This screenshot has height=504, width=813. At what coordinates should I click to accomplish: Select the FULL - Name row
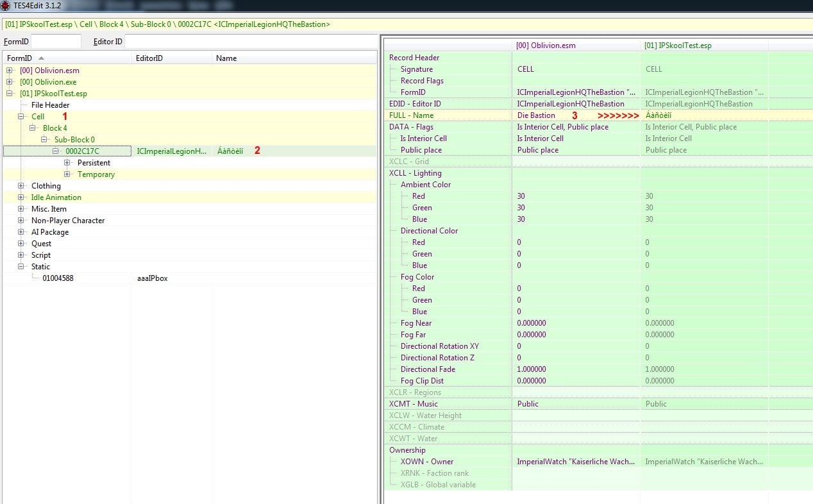click(599, 115)
